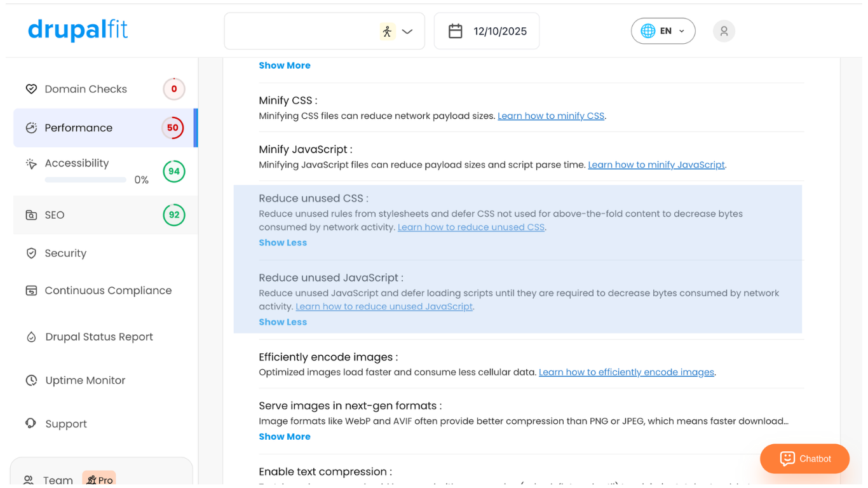The width and height of the screenshot is (868, 488).
Task: Navigate to SEO section
Action: [x=105, y=215]
